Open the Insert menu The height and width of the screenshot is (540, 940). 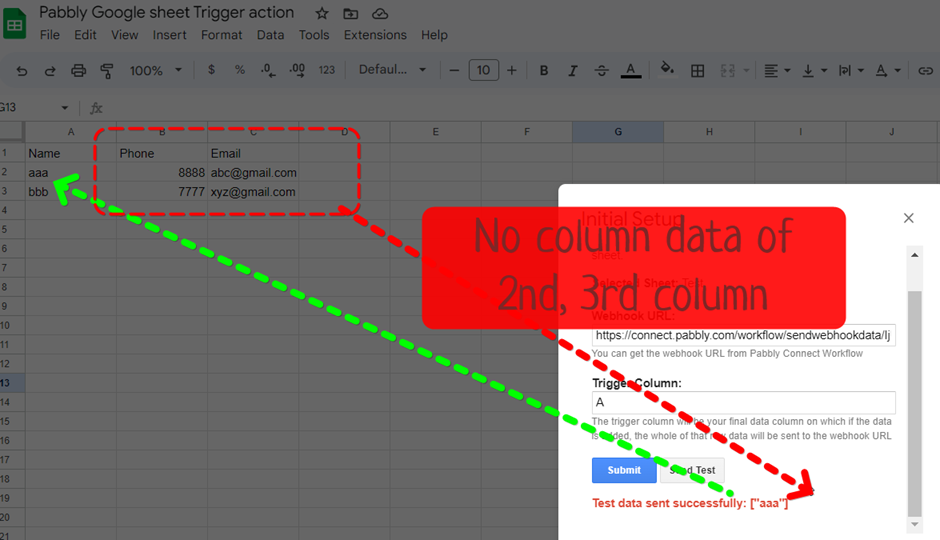point(170,35)
